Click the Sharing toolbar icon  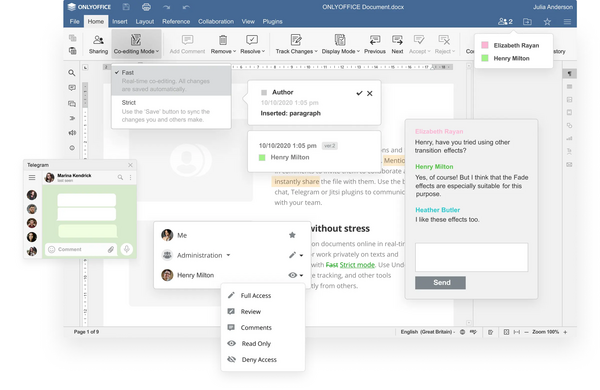coord(98,44)
